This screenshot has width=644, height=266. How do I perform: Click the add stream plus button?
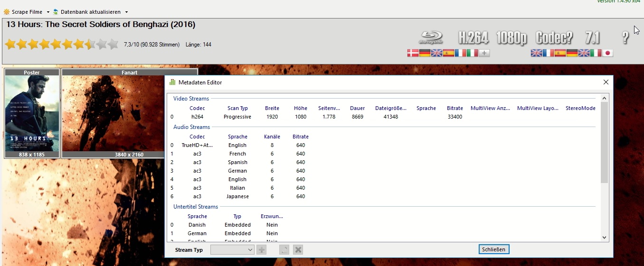click(261, 250)
